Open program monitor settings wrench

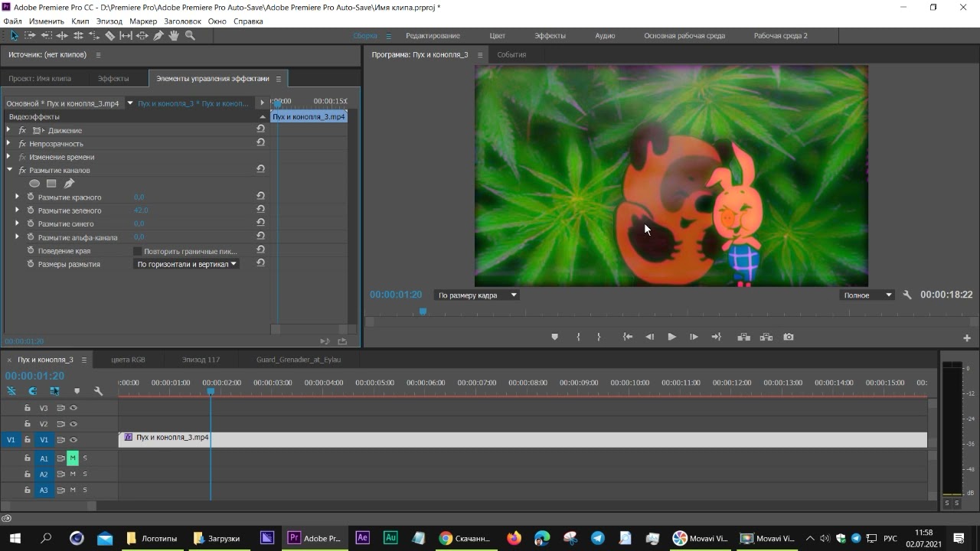click(x=907, y=295)
